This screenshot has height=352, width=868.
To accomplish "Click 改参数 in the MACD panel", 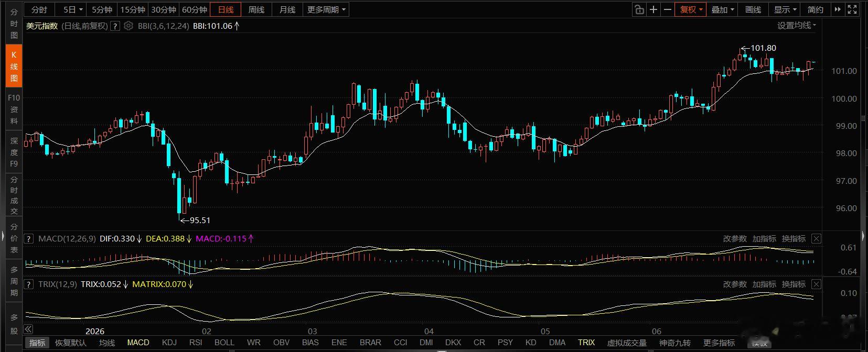I will pos(735,238).
